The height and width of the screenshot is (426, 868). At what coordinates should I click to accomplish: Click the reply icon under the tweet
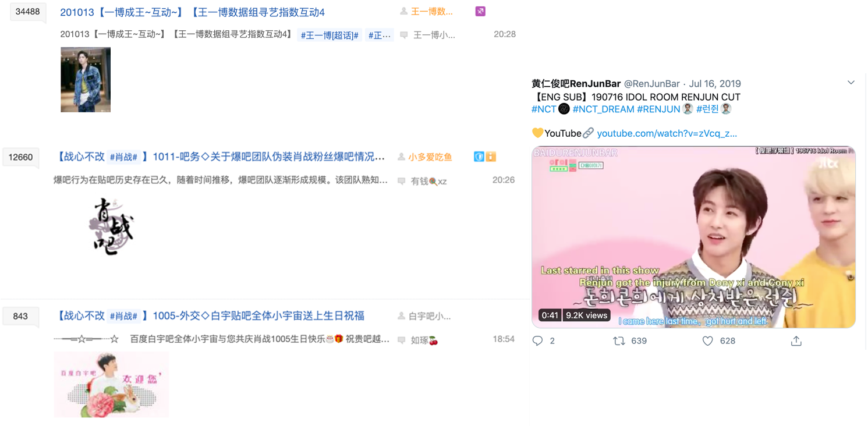(537, 341)
